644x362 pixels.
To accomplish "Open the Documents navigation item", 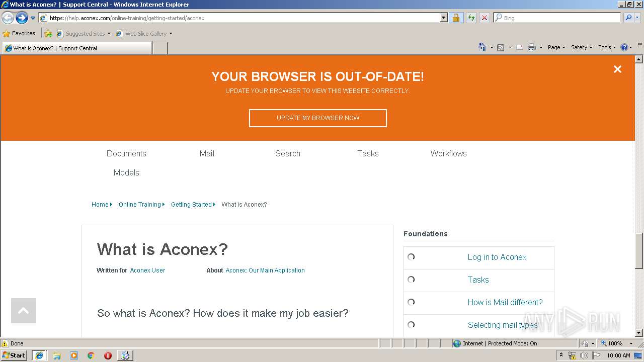I will [x=126, y=153].
